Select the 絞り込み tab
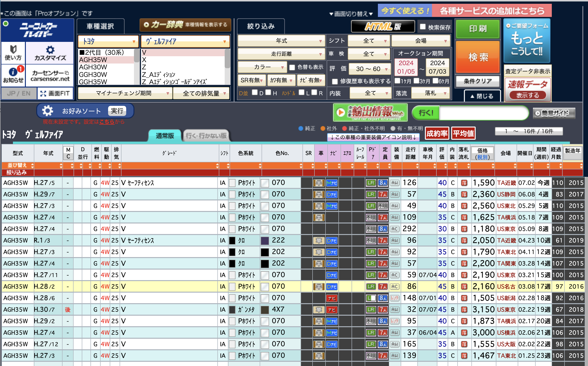The height and width of the screenshot is (366, 588). 261,26
